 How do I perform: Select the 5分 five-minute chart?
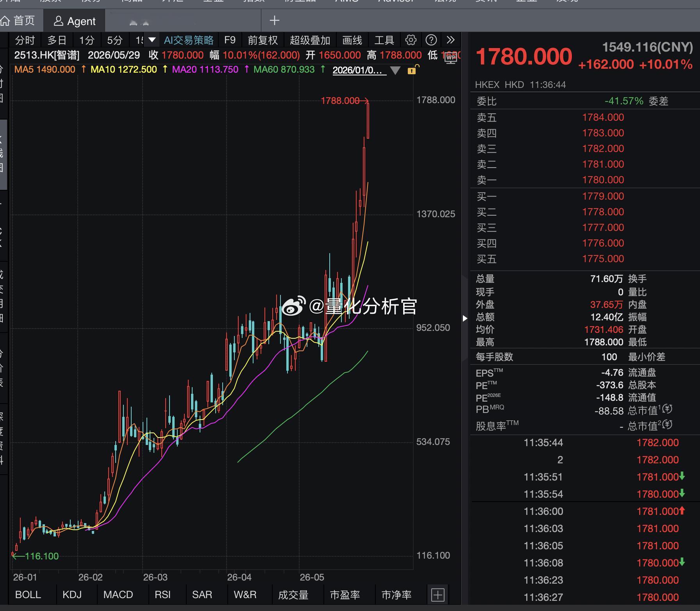(x=115, y=40)
